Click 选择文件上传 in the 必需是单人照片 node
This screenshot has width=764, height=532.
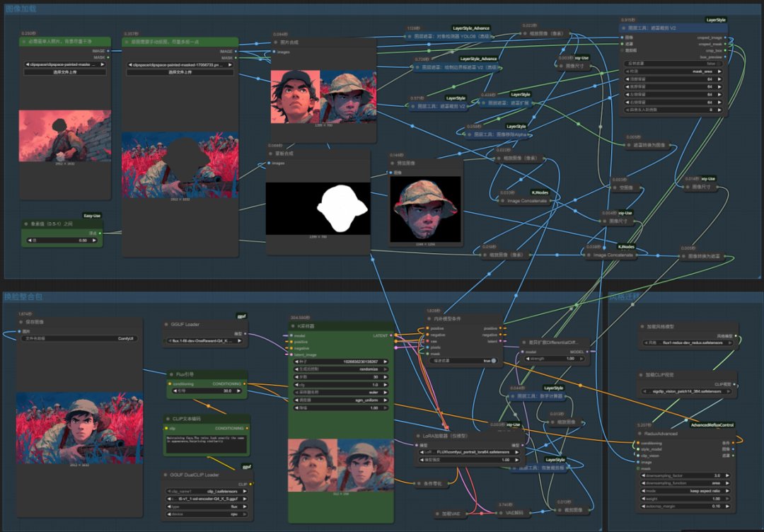65,72
